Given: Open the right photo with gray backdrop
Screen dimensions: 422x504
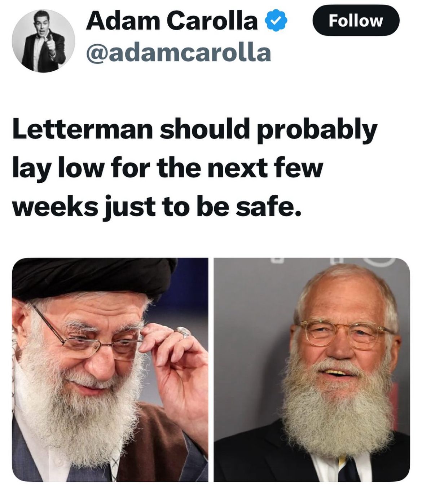Looking at the screenshot, I should [312, 370].
